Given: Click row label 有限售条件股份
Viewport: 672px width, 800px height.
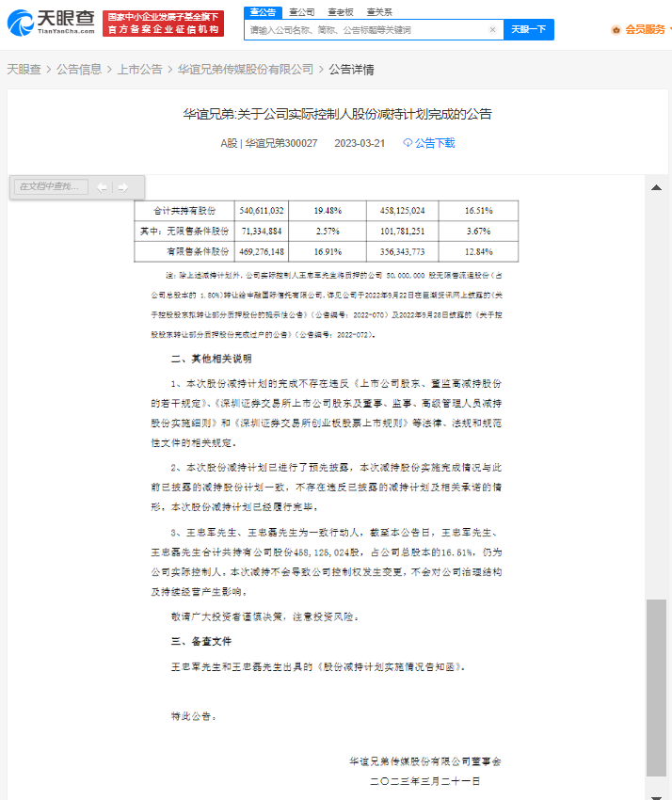Looking at the screenshot, I should [x=198, y=251].
